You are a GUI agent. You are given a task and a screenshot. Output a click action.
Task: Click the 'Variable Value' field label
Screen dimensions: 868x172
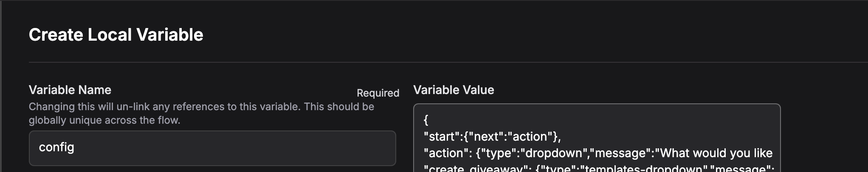(454, 90)
